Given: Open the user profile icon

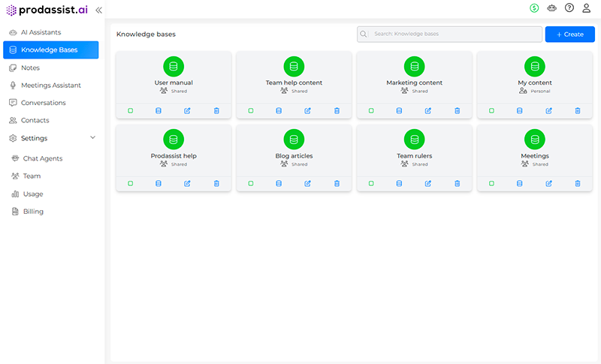Looking at the screenshot, I should click(x=587, y=8).
